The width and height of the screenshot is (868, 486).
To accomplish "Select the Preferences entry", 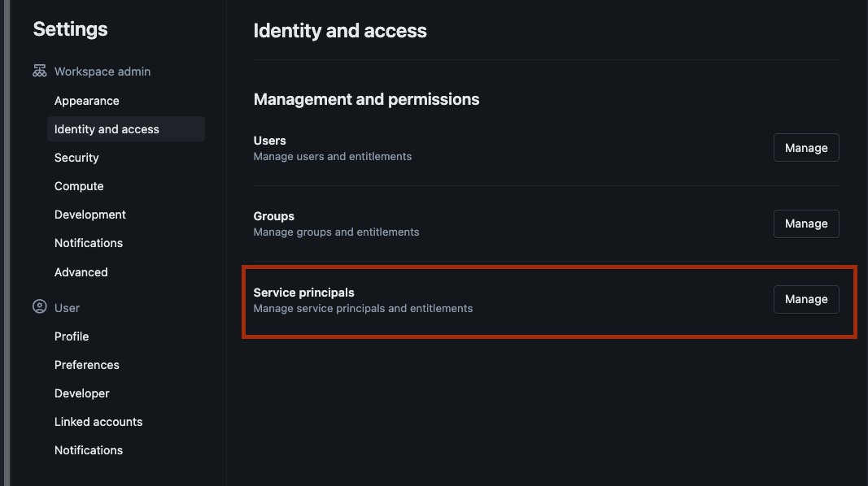I will (87, 365).
